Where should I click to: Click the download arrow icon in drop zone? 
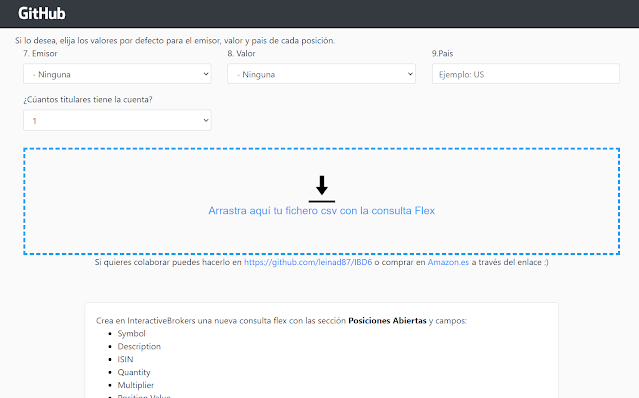(322, 189)
